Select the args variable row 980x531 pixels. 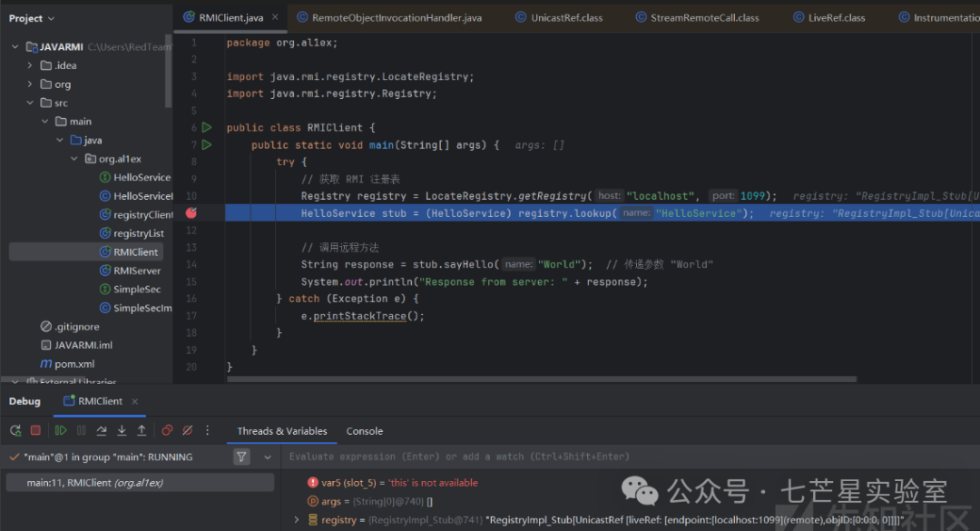(x=370, y=502)
